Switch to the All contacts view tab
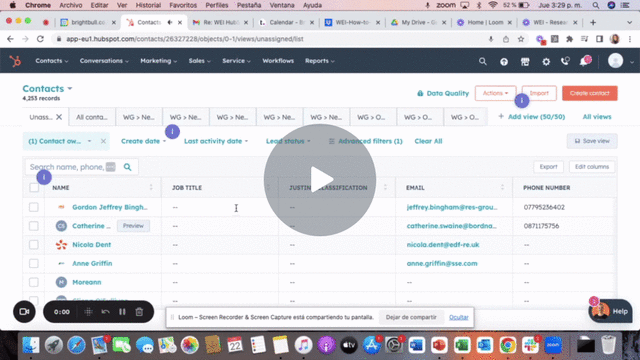640x360 pixels. 92,117
